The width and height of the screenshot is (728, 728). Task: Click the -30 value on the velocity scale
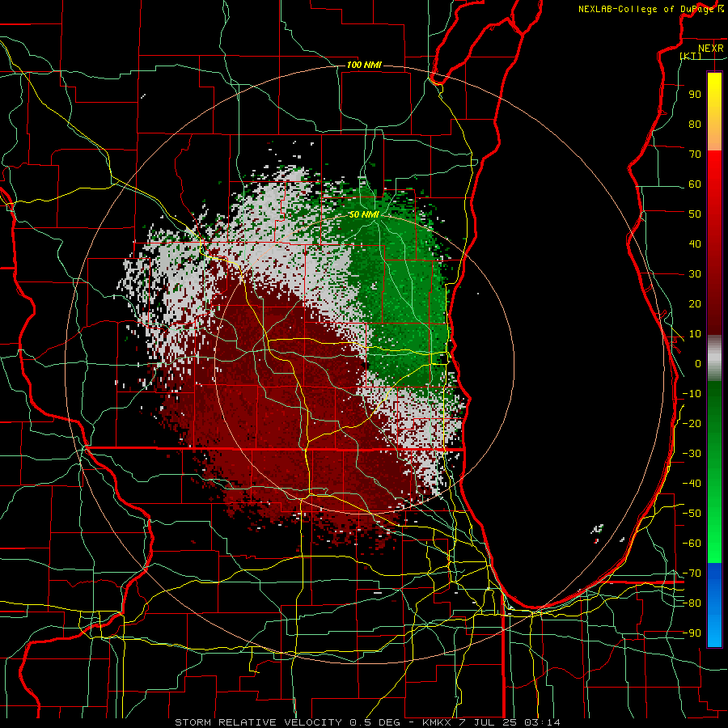pos(692,454)
